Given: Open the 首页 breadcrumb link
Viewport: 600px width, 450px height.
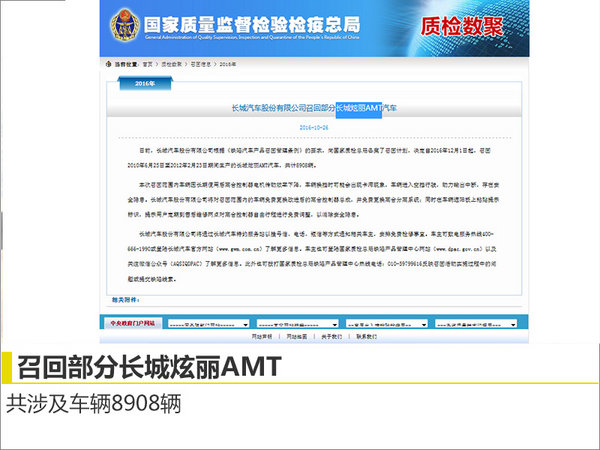Looking at the screenshot, I should 147,64.
